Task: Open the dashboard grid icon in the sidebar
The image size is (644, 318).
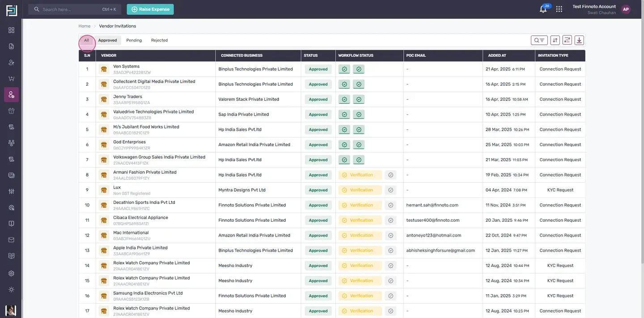Action: 11,30
